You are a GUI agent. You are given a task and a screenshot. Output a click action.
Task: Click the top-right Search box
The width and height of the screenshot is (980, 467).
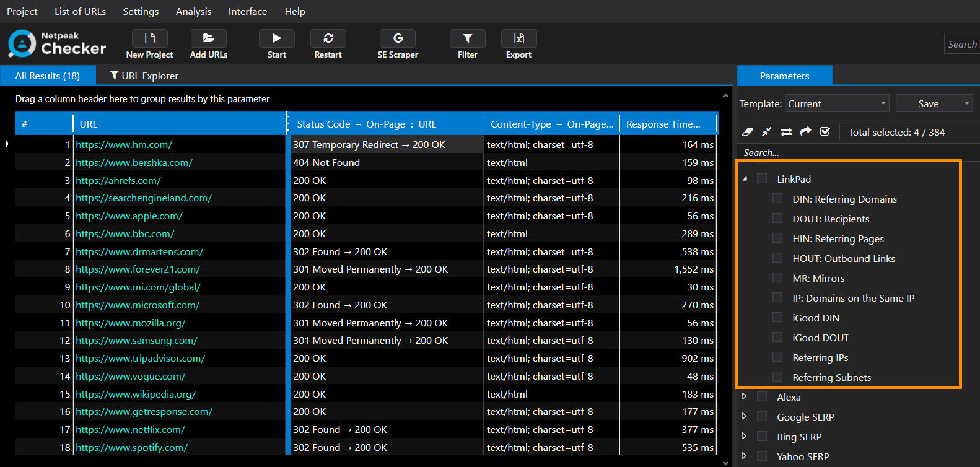pos(962,44)
